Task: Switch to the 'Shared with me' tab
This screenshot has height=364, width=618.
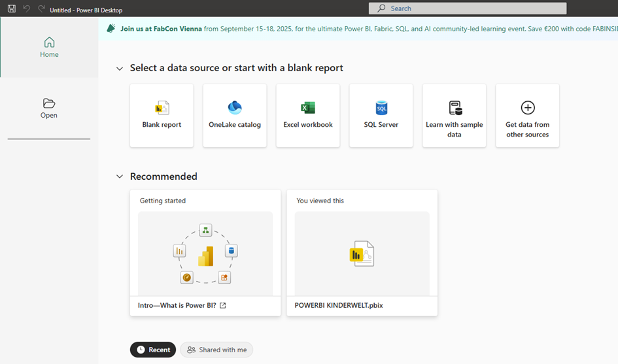Action: pyautogui.click(x=216, y=350)
